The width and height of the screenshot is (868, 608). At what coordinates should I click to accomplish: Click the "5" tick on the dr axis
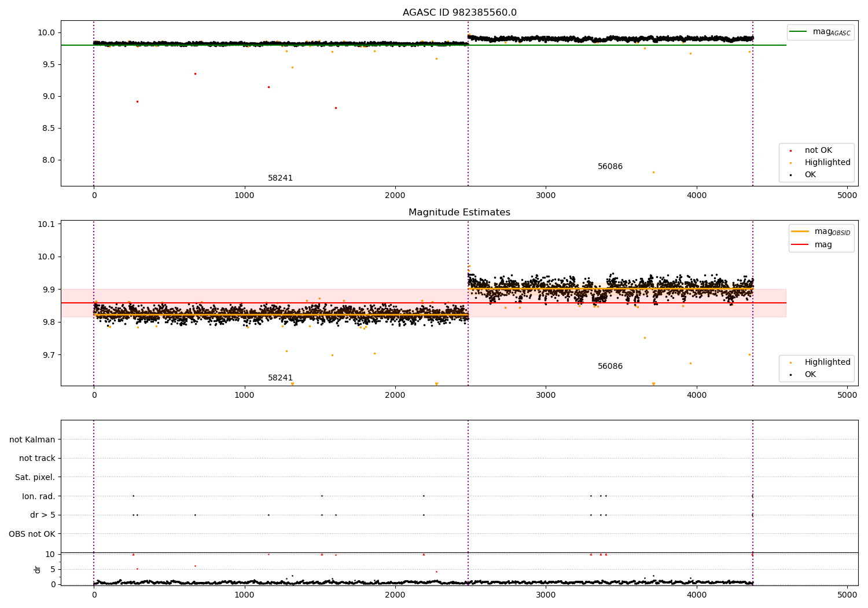point(53,569)
